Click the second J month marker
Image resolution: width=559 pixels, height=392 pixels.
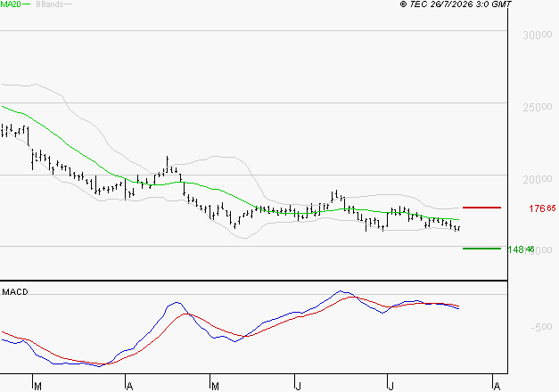coord(391,386)
